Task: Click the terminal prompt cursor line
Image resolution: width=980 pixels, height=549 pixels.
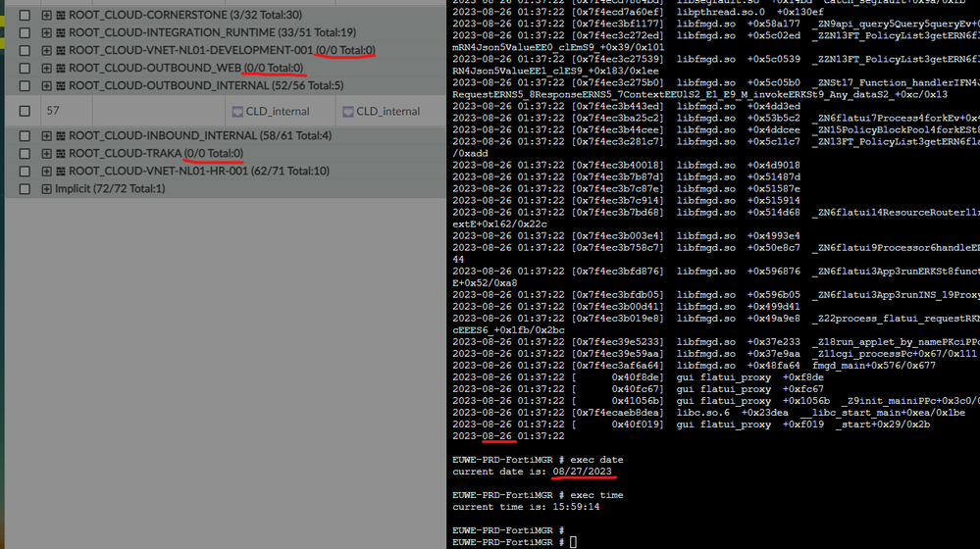Action: coord(514,542)
